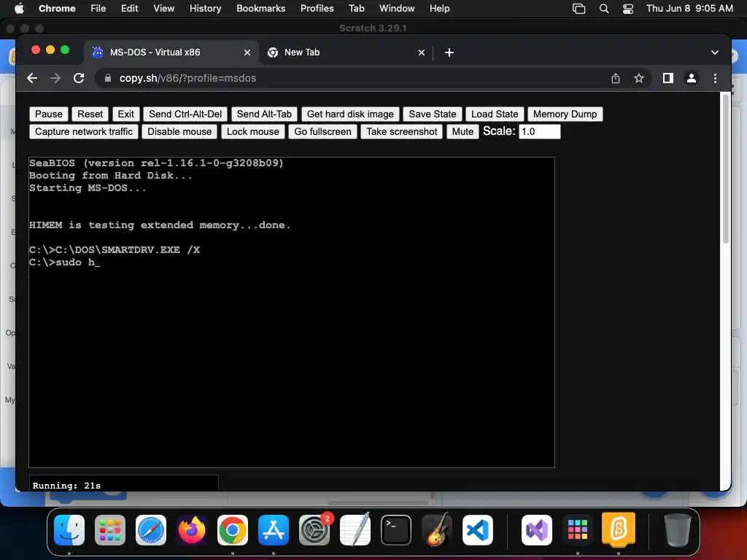
Task: Open the Tab menu
Action: tap(356, 9)
